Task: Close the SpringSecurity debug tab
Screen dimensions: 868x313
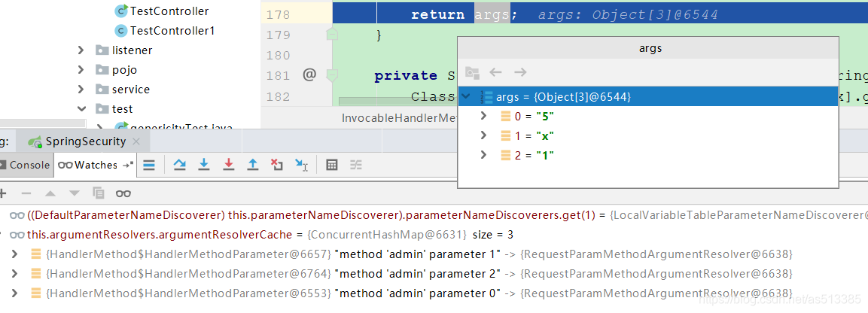Action: [x=137, y=141]
